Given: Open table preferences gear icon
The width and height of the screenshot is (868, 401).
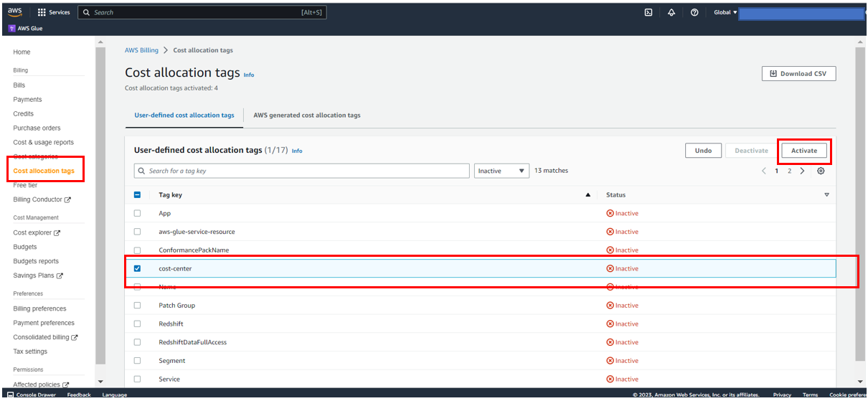Looking at the screenshot, I should (x=821, y=171).
